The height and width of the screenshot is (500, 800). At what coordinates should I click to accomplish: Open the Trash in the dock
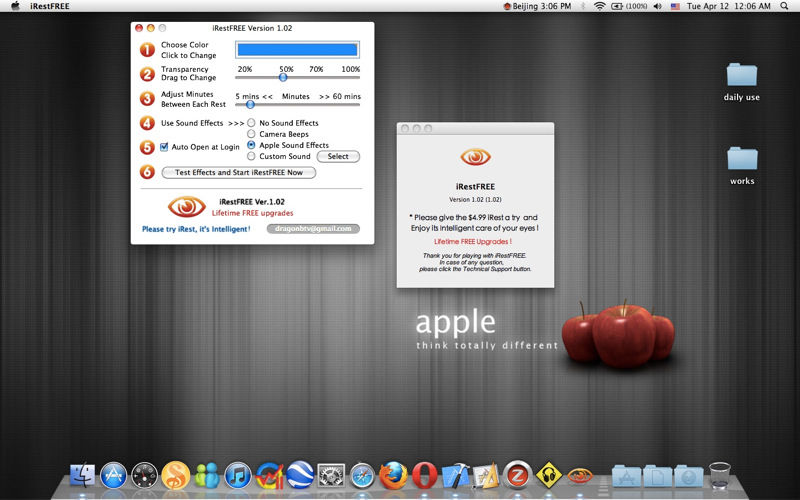[x=720, y=475]
